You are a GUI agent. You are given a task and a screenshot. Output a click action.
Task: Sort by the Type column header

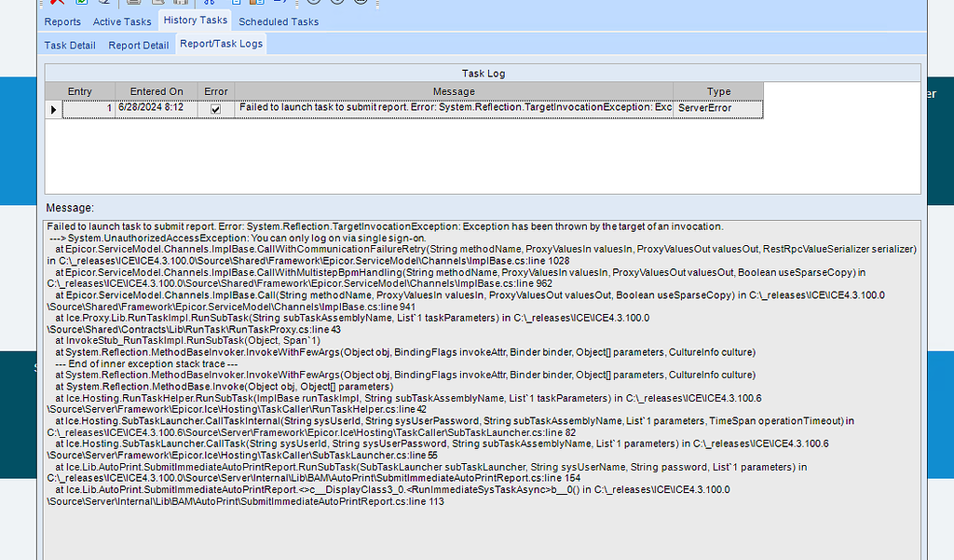tap(718, 91)
